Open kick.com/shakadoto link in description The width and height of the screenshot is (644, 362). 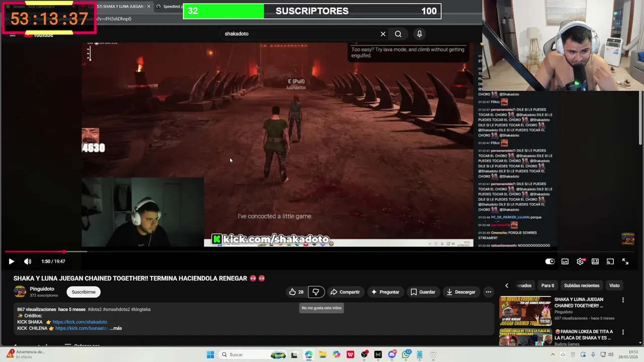[79, 322]
